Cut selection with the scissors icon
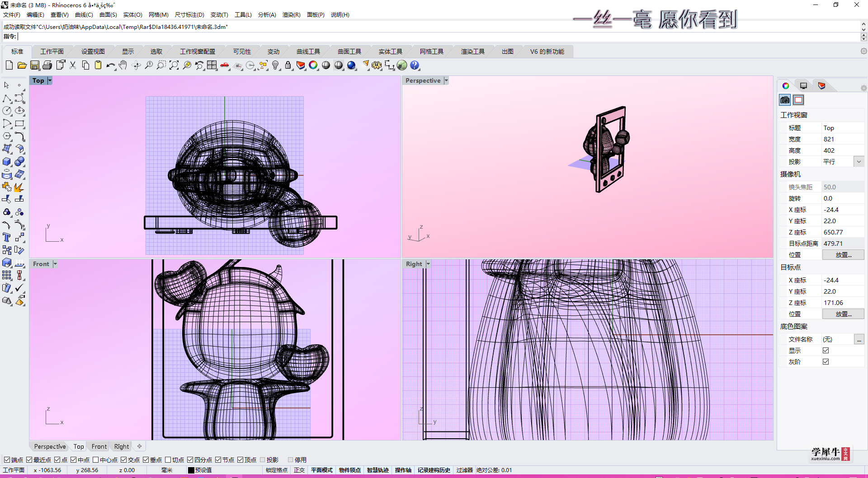 click(x=73, y=66)
